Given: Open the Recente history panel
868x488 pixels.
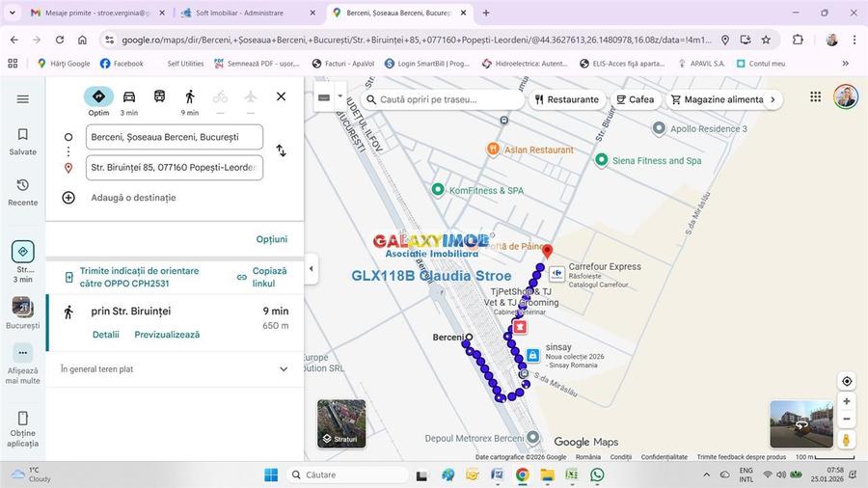Looking at the screenshot, I should point(23,191).
